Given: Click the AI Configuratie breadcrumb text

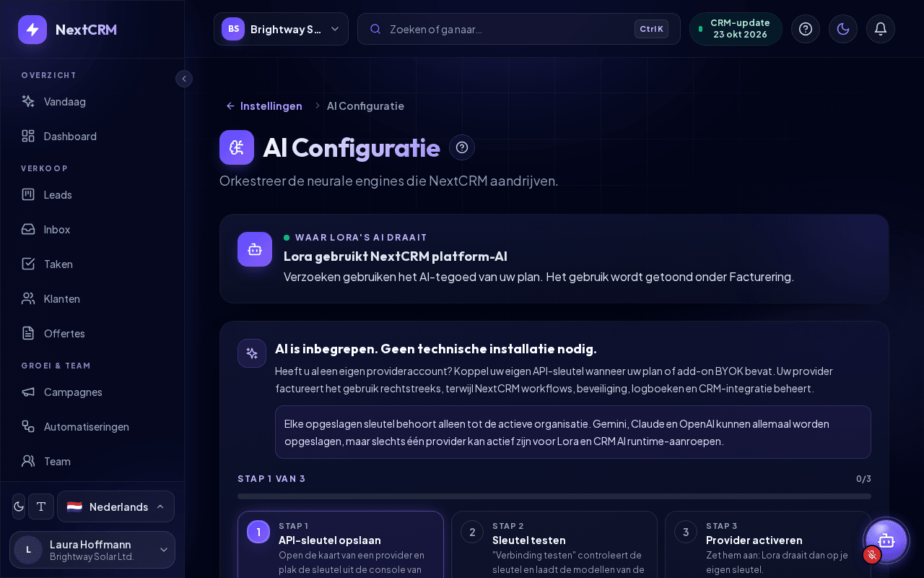Looking at the screenshot, I should tap(365, 105).
